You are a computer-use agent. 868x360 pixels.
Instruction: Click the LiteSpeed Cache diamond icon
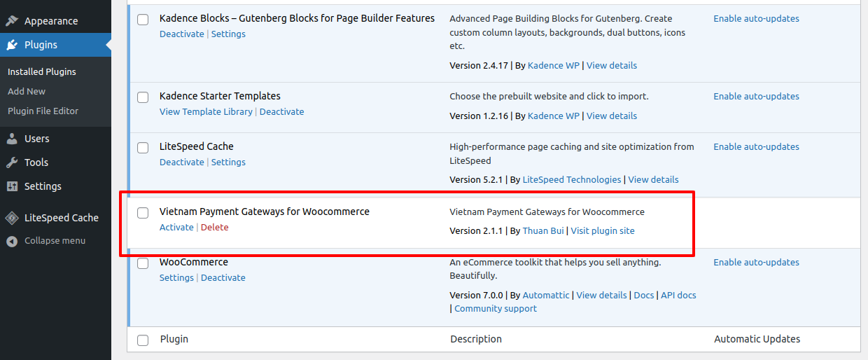coord(12,218)
